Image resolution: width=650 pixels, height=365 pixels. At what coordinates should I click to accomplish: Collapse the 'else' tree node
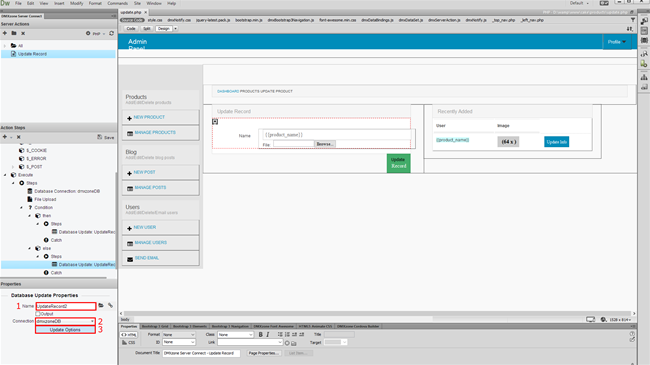30,248
